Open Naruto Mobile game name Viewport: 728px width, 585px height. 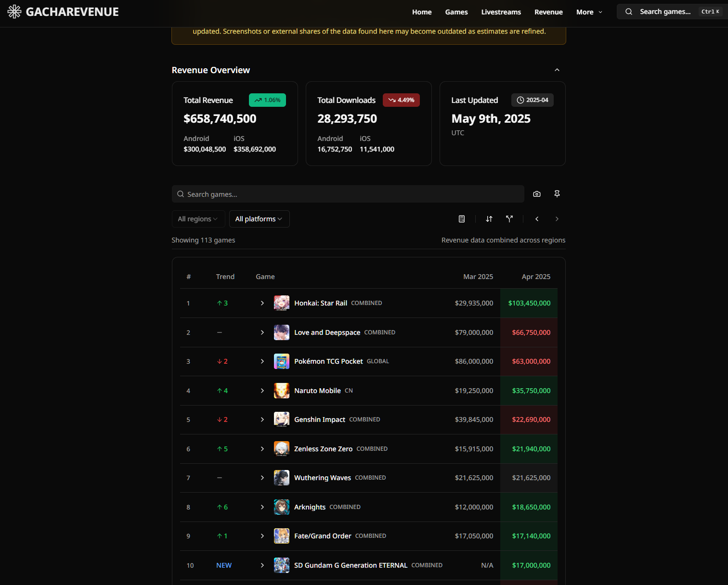tap(317, 391)
